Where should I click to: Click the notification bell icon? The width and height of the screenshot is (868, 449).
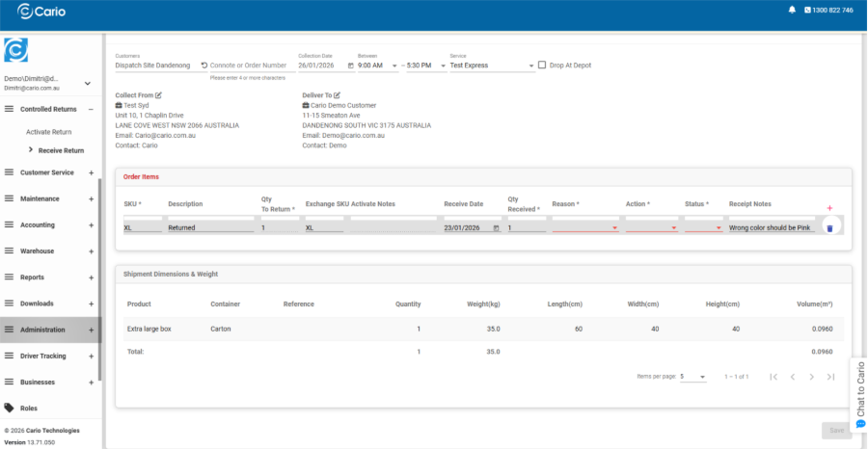click(x=793, y=10)
